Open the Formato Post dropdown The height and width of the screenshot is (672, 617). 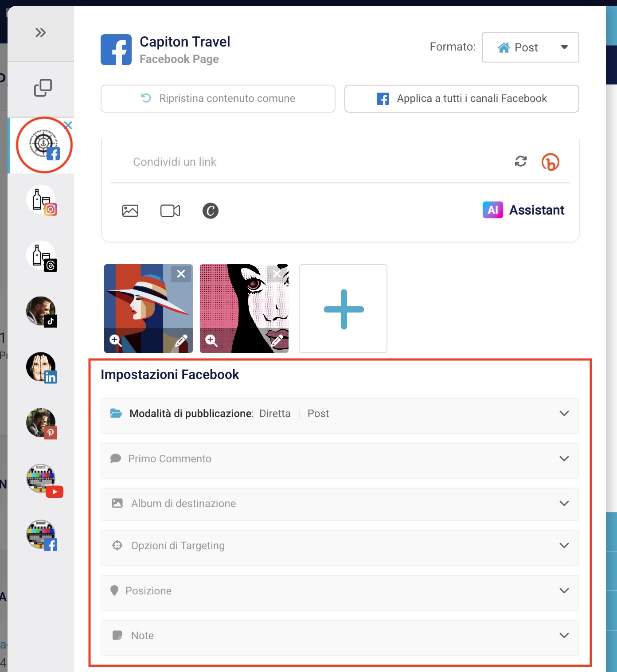click(x=530, y=47)
